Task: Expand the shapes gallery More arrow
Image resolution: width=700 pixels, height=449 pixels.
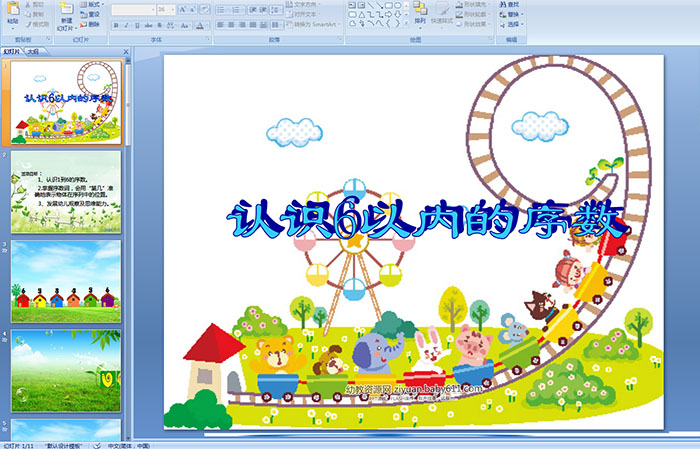Action: [x=406, y=24]
